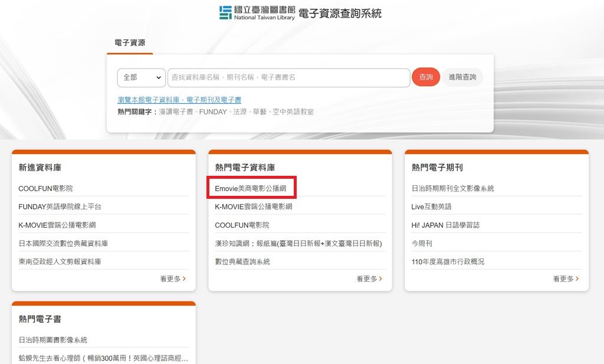Open 日治時期圖書影像系統 e-book
Viewport: 604px width, 364px height.
(x=52, y=340)
